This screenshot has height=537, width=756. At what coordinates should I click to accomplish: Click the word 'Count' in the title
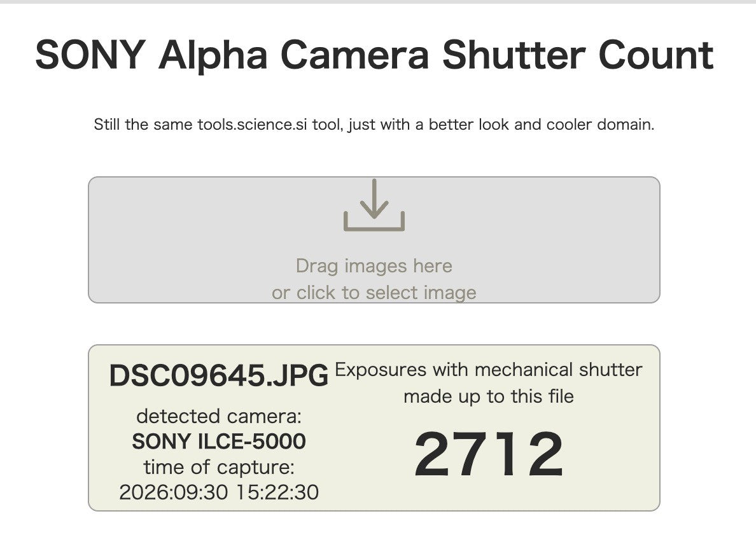[x=656, y=55]
